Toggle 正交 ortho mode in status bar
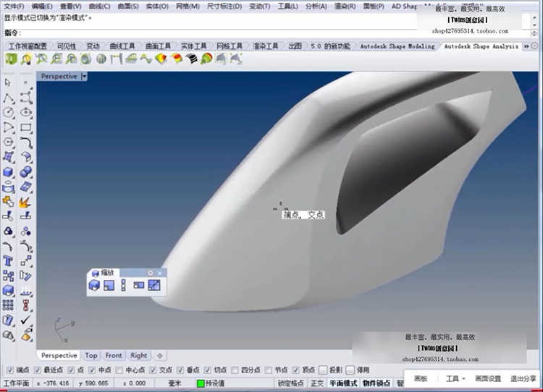 pos(317,383)
